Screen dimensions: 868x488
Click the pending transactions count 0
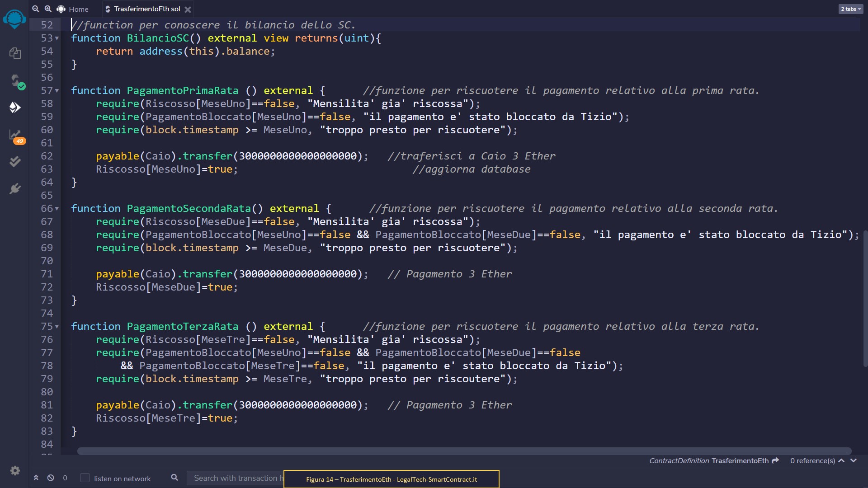click(65, 478)
